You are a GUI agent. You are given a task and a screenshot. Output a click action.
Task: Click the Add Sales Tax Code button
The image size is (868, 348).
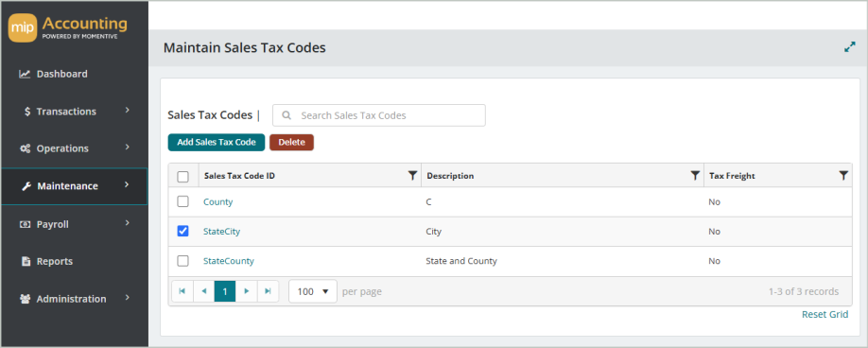coord(217,142)
